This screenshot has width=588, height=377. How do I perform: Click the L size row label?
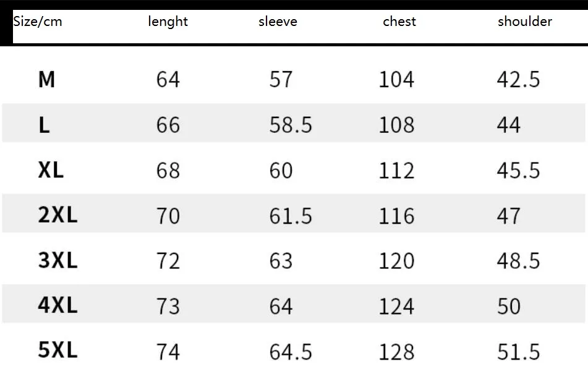pos(44,125)
